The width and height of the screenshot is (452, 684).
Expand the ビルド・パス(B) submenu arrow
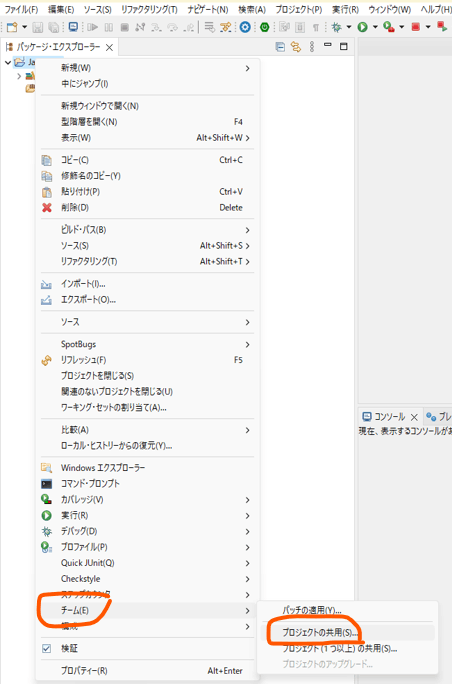click(247, 230)
